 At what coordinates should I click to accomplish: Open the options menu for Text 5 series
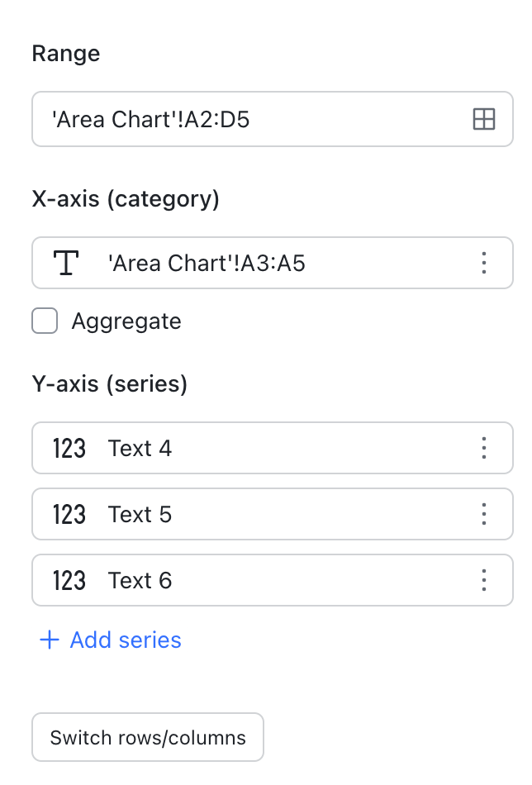pyautogui.click(x=484, y=514)
